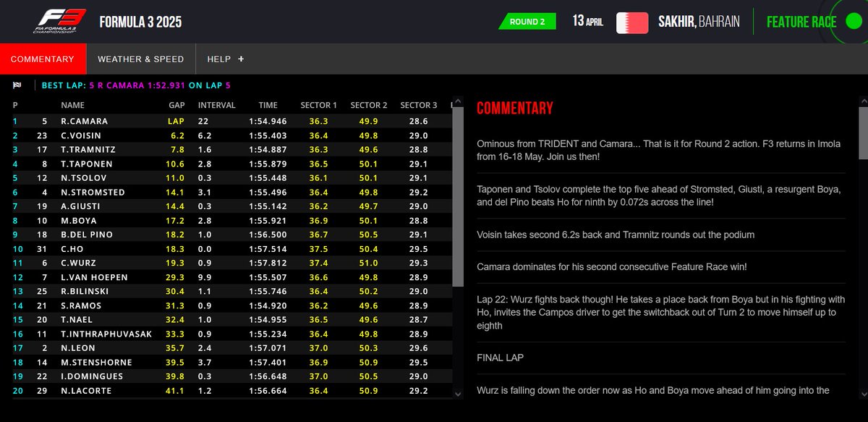Image resolution: width=868 pixels, height=422 pixels.
Task: Click the Sakhir, Bahrain location text
Action: pyautogui.click(x=699, y=22)
